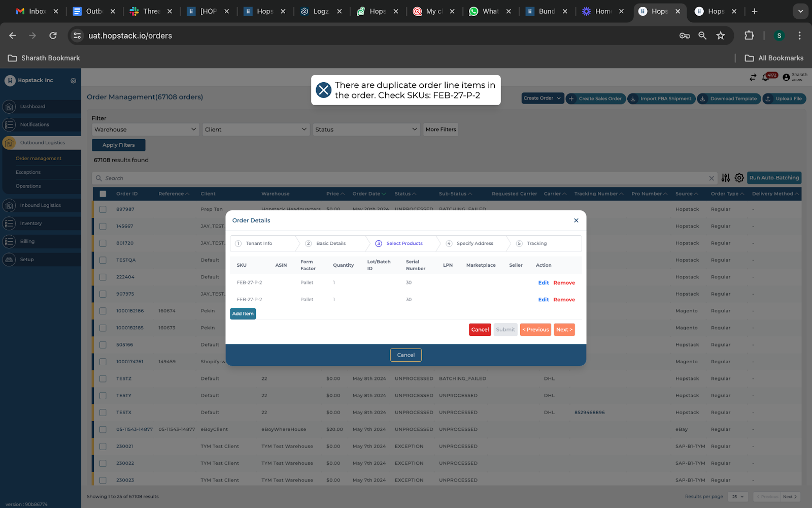Close the Order Details dialog with X
The width and height of the screenshot is (812, 508).
point(576,220)
